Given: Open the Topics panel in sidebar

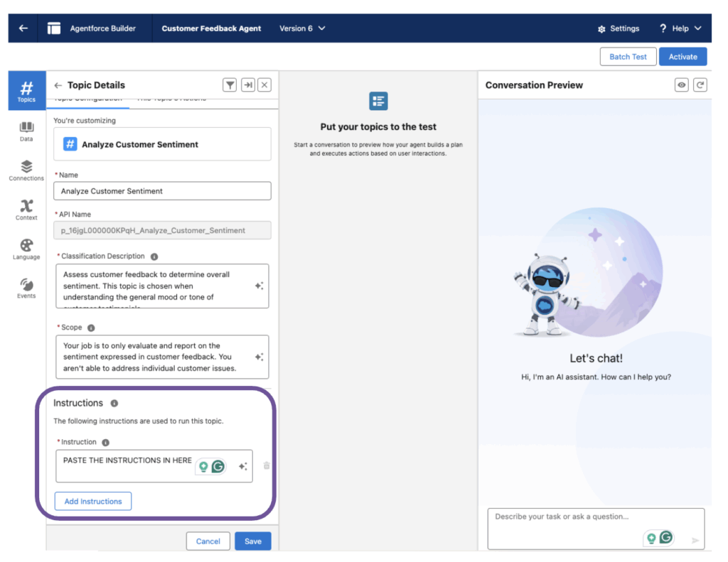Looking at the screenshot, I should (x=26, y=90).
